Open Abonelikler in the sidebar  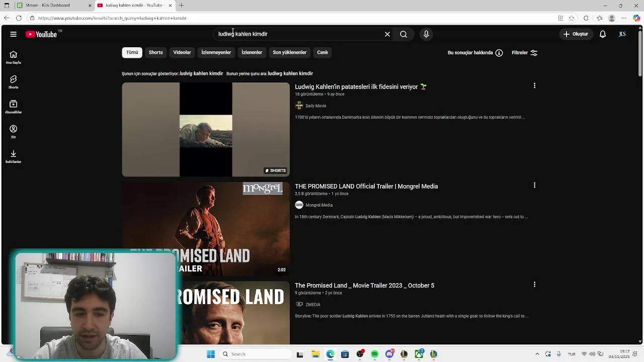click(x=13, y=107)
